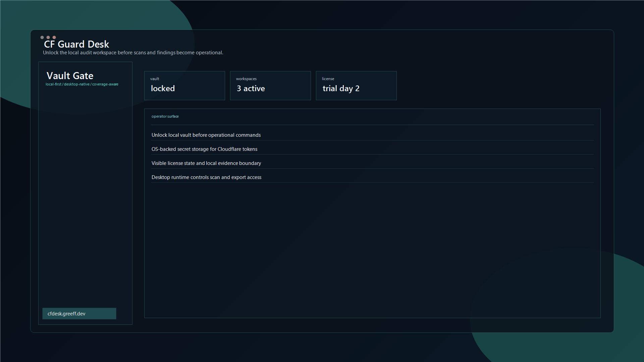Click the third pinkish window dot

click(54, 37)
